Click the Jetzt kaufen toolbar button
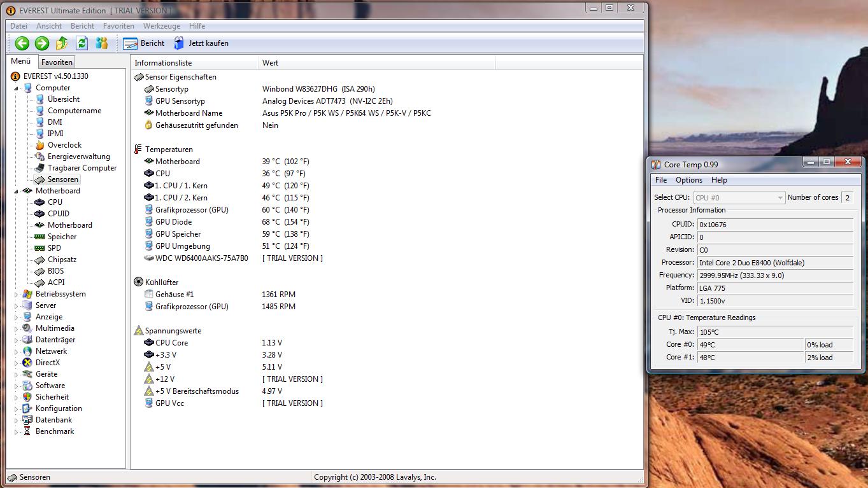868x488 pixels. point(201,43)
